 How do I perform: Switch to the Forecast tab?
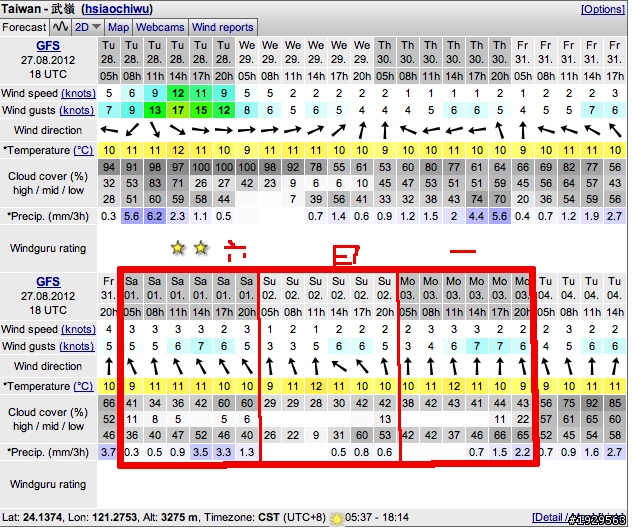pos(24,27)
